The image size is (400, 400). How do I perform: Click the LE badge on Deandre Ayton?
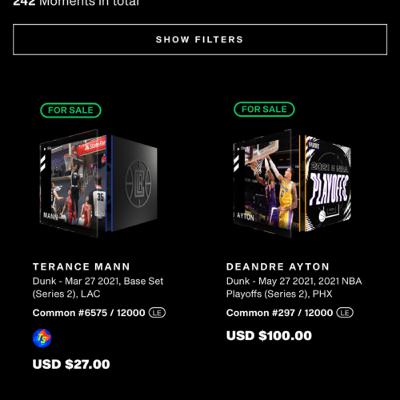345,313
